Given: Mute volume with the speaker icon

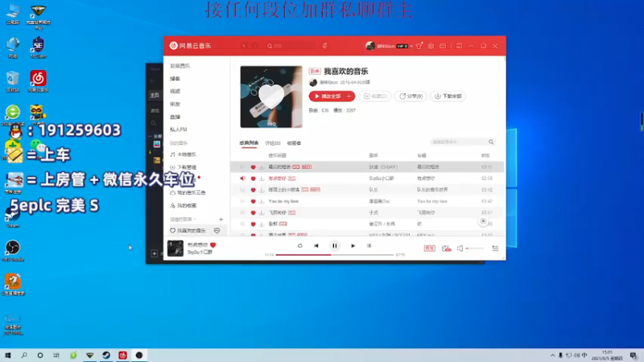Looking at the screenshot, I should click(x=460, y=249).
